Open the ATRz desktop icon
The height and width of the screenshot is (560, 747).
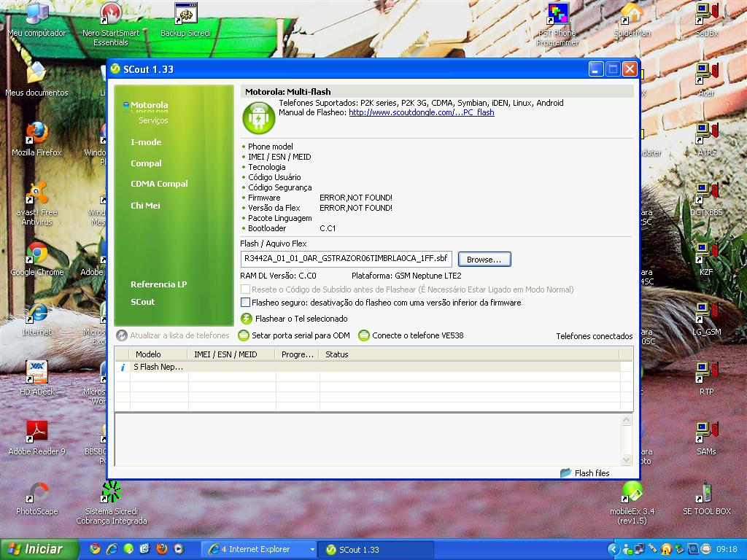point(706,139)
